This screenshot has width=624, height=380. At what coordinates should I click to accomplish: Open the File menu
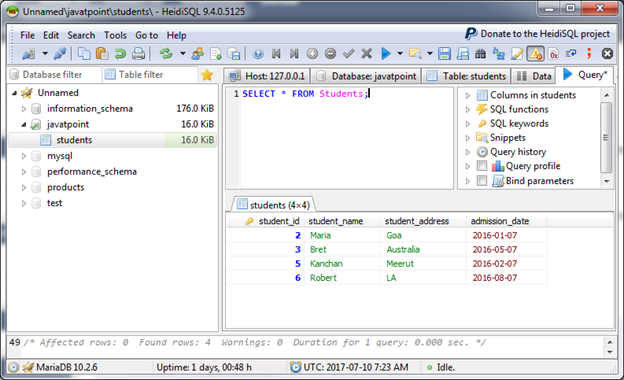pos(27,35)
